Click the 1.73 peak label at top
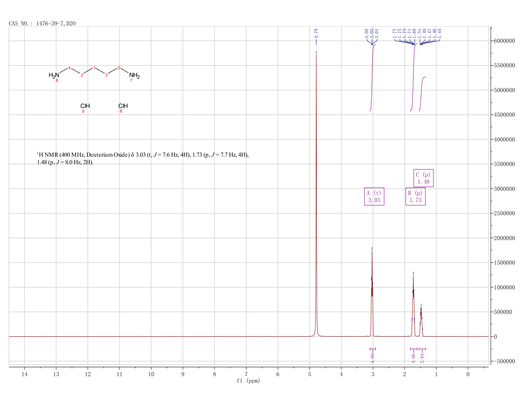This screenshot has width=532, height=411. [405, 34]
